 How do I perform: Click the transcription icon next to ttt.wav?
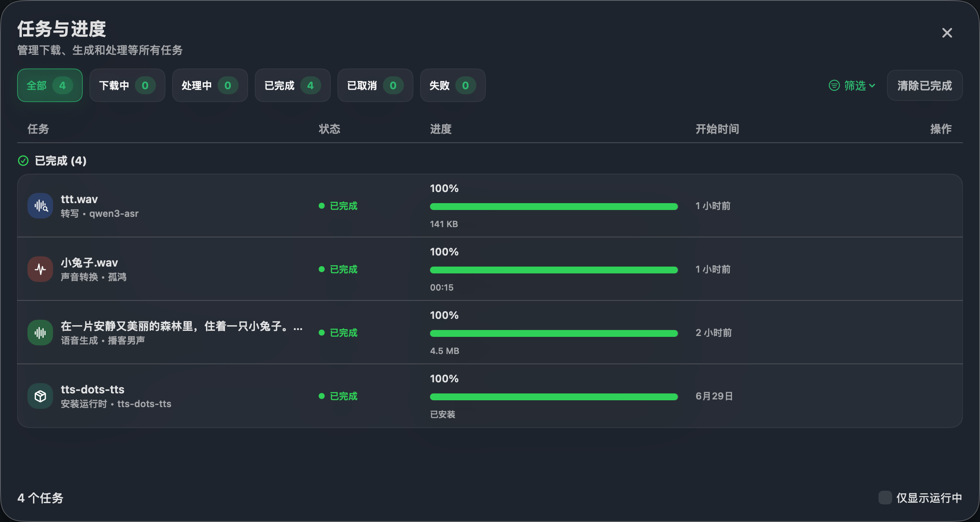click(x=40, y=206)
